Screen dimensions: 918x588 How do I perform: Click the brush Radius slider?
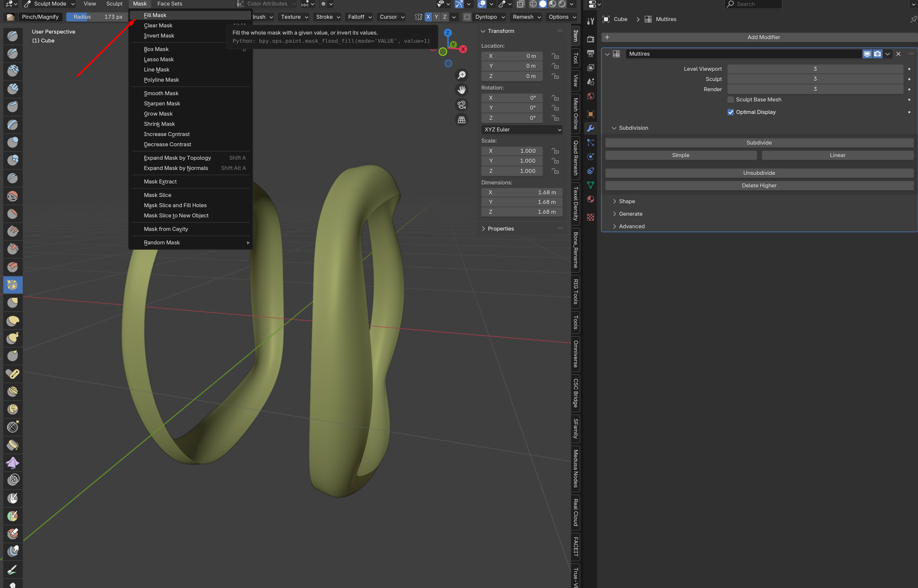tap(97, 17)
